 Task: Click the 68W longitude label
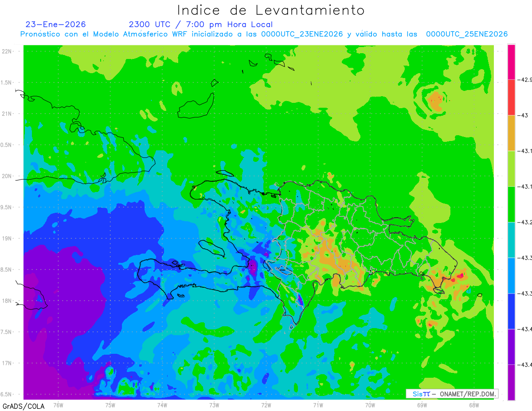[x=474, y=405]
